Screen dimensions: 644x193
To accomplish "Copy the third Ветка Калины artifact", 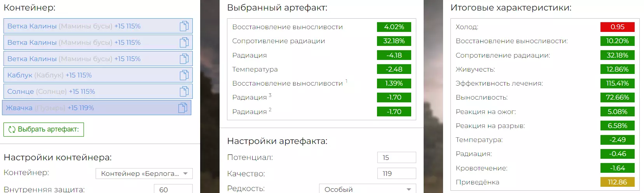I will tap(184, 59).
